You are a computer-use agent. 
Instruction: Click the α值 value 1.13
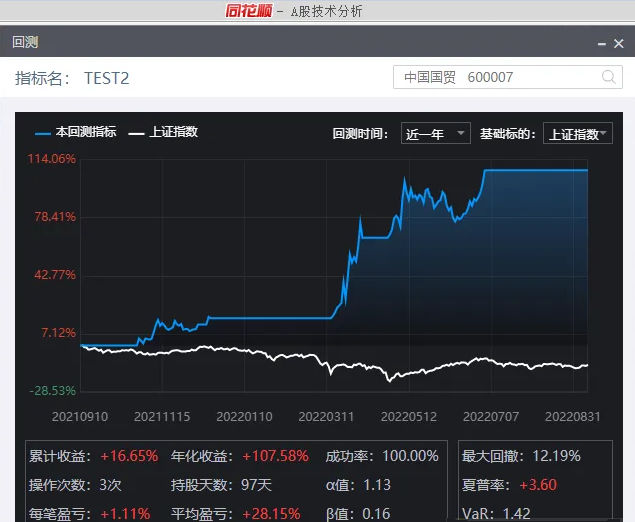[x=377, y=485]
